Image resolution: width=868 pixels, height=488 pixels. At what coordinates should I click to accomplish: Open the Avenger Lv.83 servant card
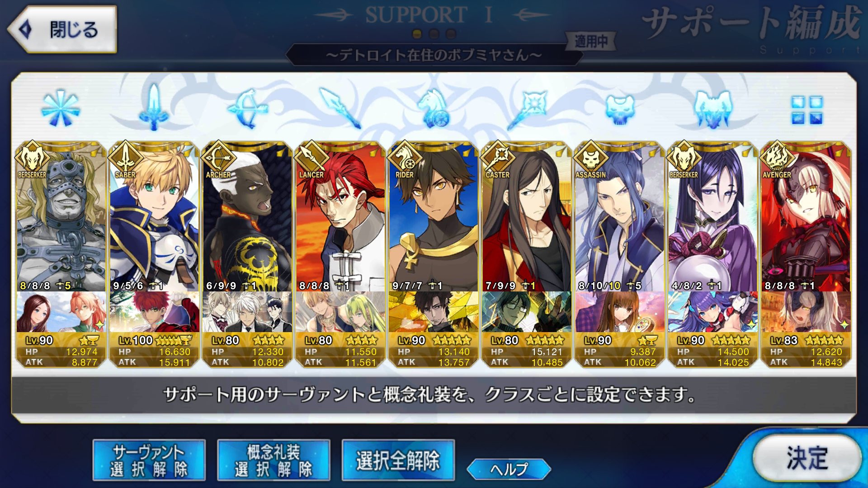(x=806, y=216)
